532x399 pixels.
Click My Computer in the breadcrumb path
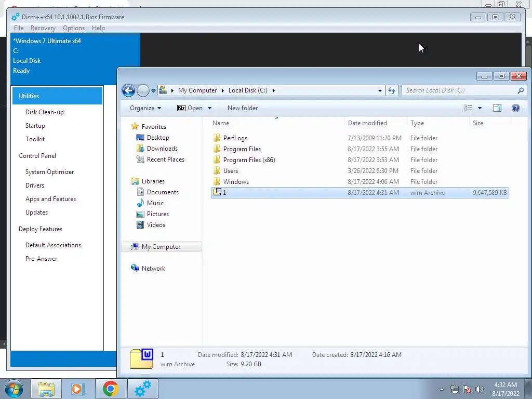pos(197,90)
